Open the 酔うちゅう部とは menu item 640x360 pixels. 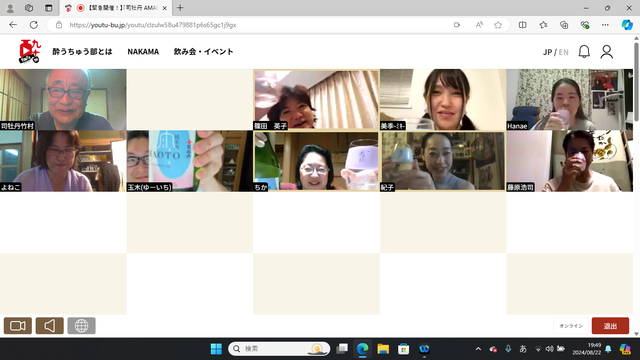click(x=82, y=52)
